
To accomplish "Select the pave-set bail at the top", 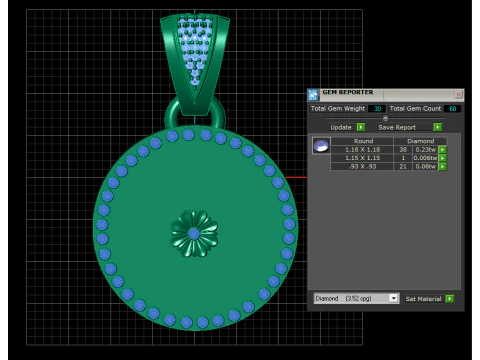I will [x=195, y=65].
